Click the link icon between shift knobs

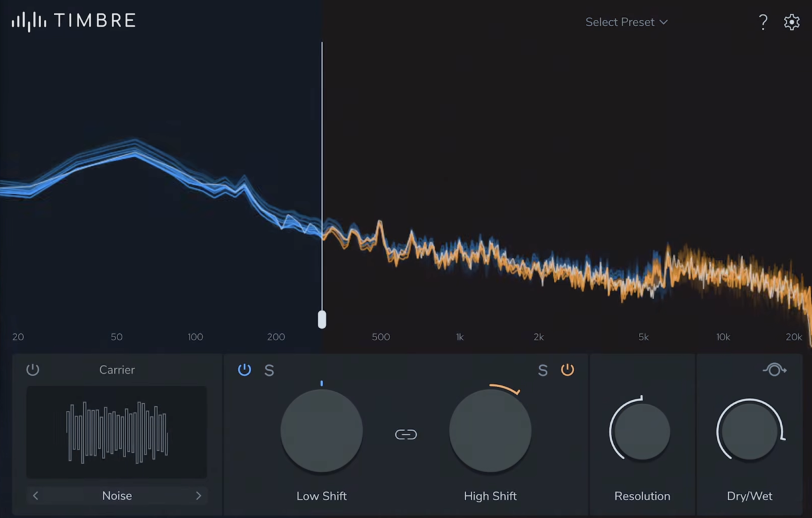click(x=406, y=434)
